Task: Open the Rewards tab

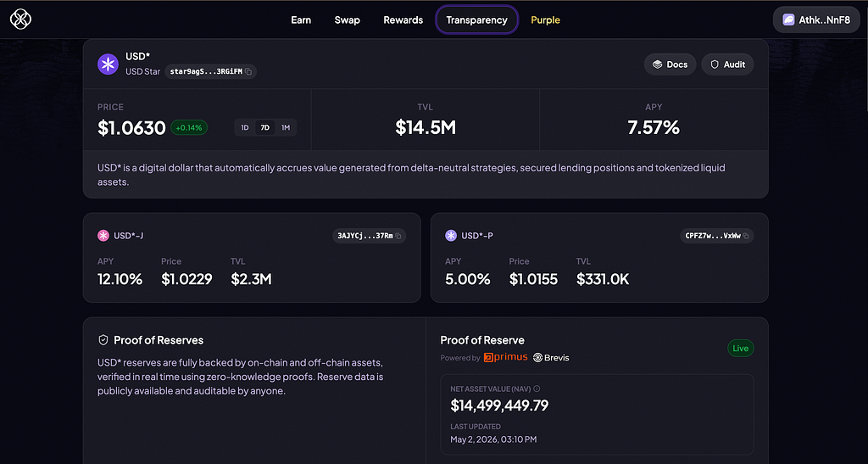Action: 403,20
